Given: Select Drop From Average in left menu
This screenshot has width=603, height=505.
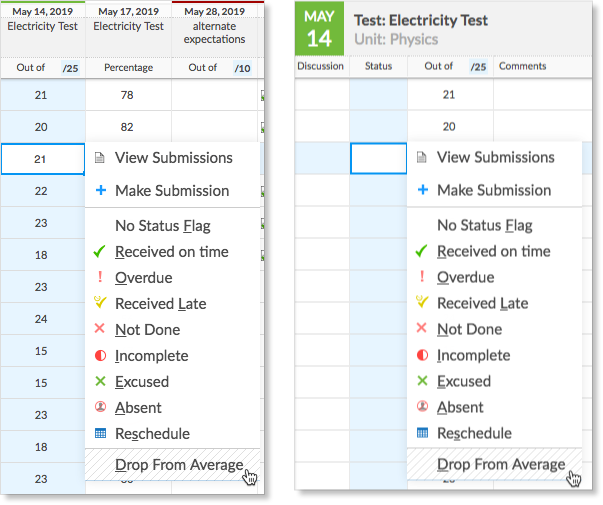Looking at the screenshot, I should click(173, 464).
